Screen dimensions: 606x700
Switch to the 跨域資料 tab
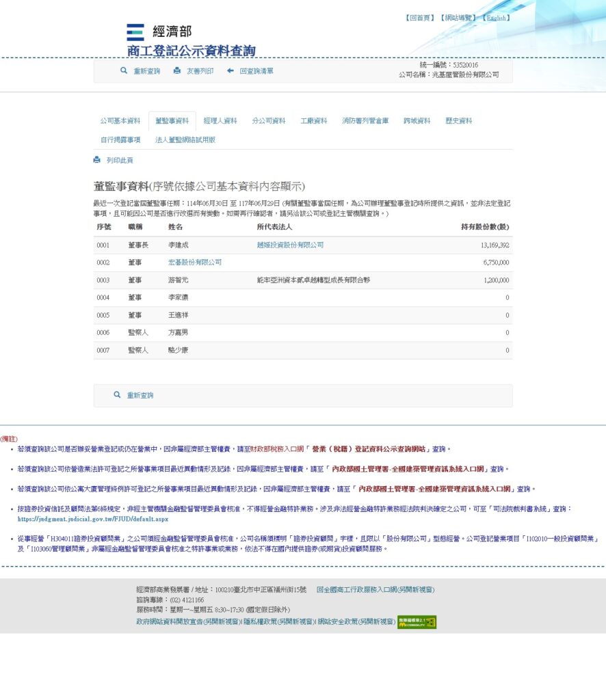pos(417,120)
